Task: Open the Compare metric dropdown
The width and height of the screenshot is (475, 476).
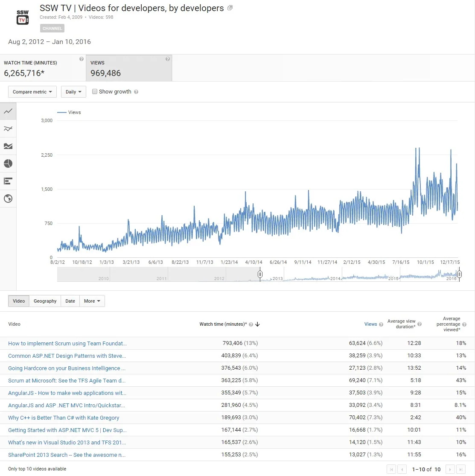Action: click(x=32, y=92)
